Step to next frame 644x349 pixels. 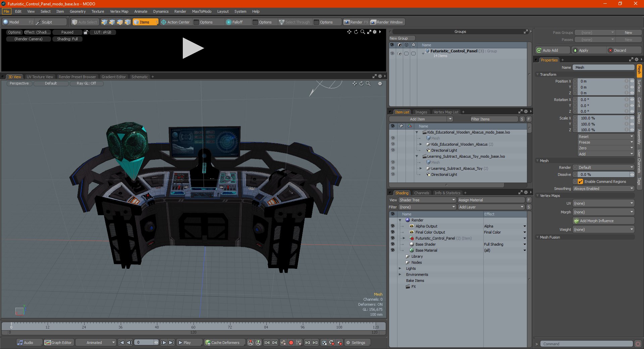click(x=163, y=343)
